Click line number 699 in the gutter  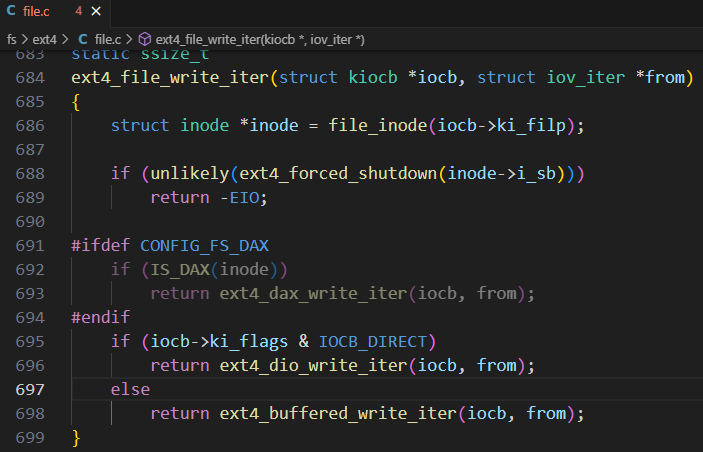click(30, 438)
